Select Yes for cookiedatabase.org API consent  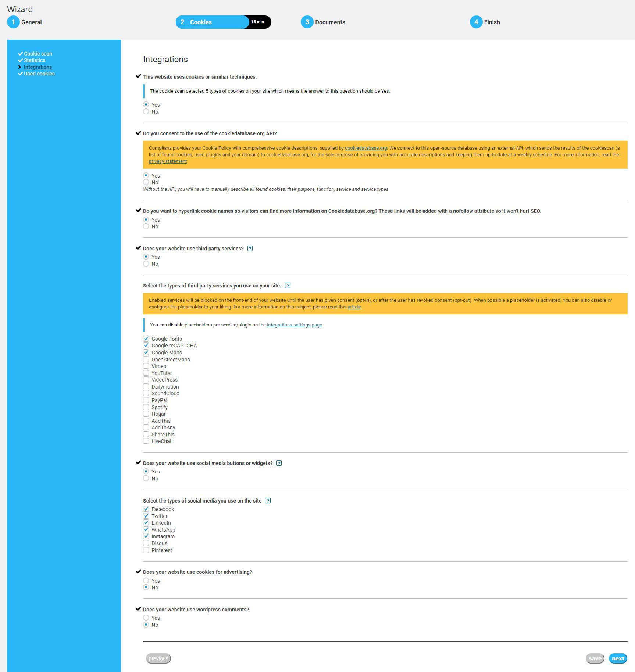146,175
